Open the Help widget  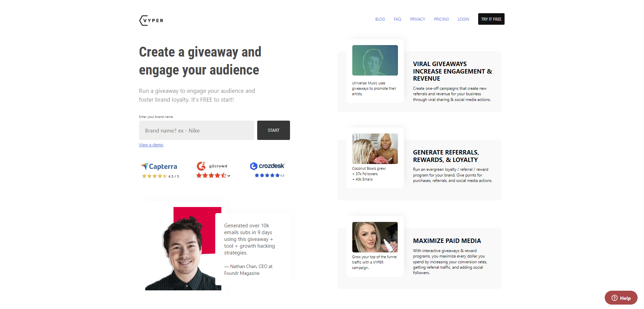(x=621, y=297)
